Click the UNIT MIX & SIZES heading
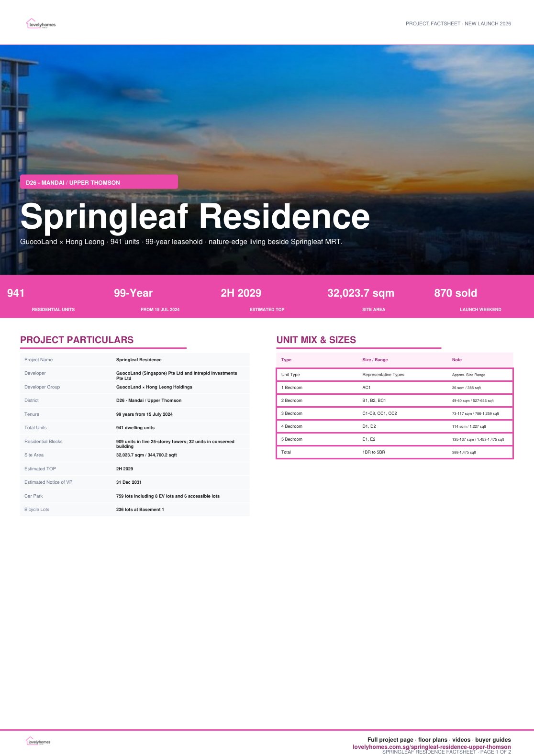 pyautogui.click(x=316, y=340)
